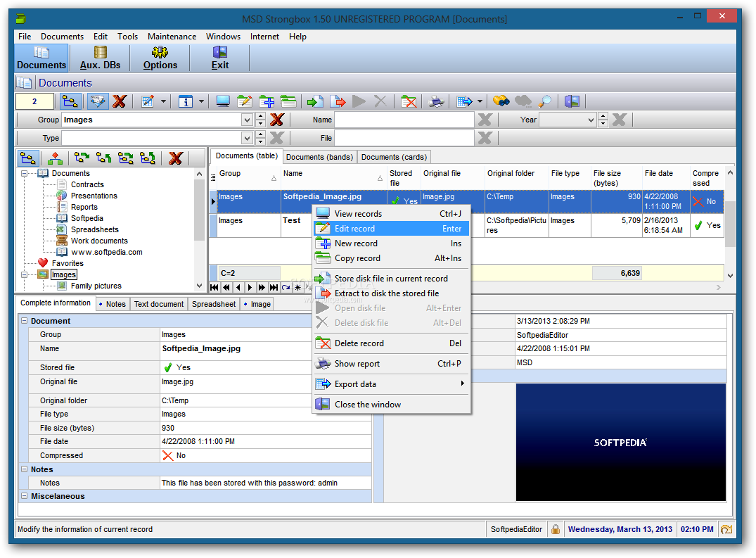Open the Tools menu
This screenshot has height=558, width=756.
(127, 36)
